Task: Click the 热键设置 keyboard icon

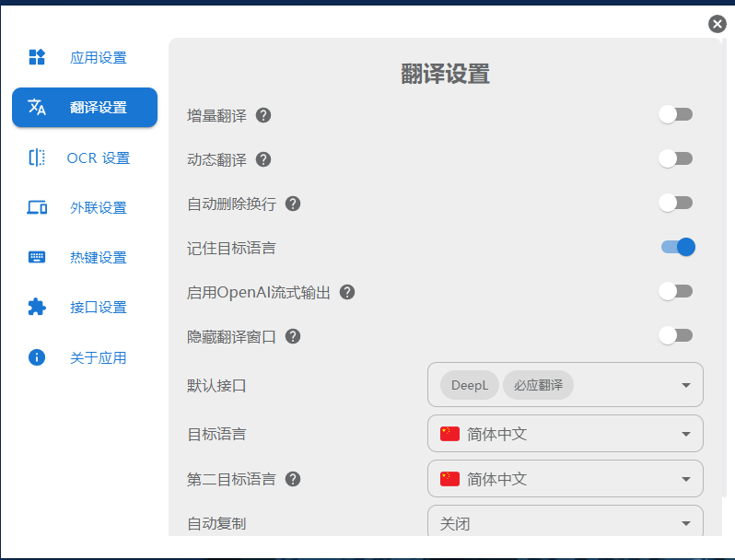Action: coord(37,257)
